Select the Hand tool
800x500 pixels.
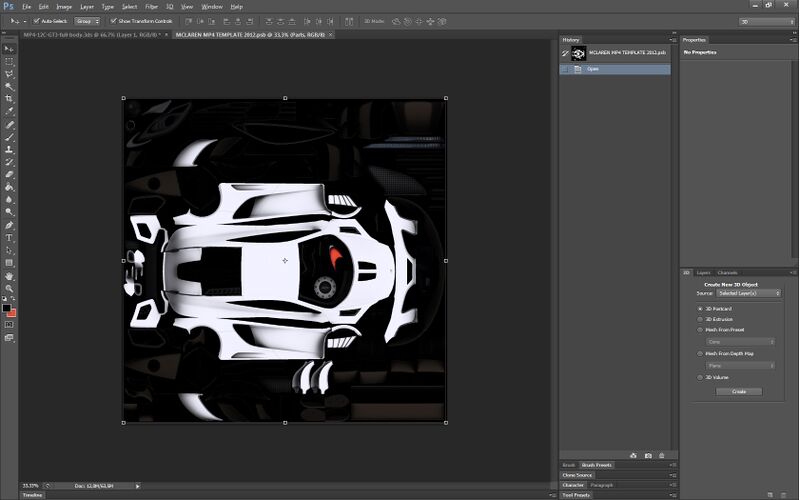(9, 276)
